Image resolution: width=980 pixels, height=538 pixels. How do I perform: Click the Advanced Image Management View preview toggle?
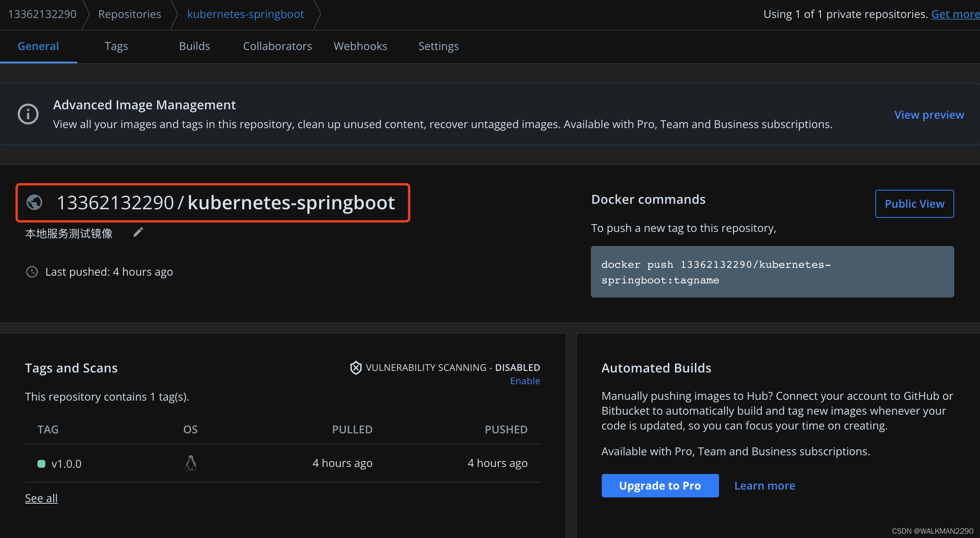[x=929, y=114]
